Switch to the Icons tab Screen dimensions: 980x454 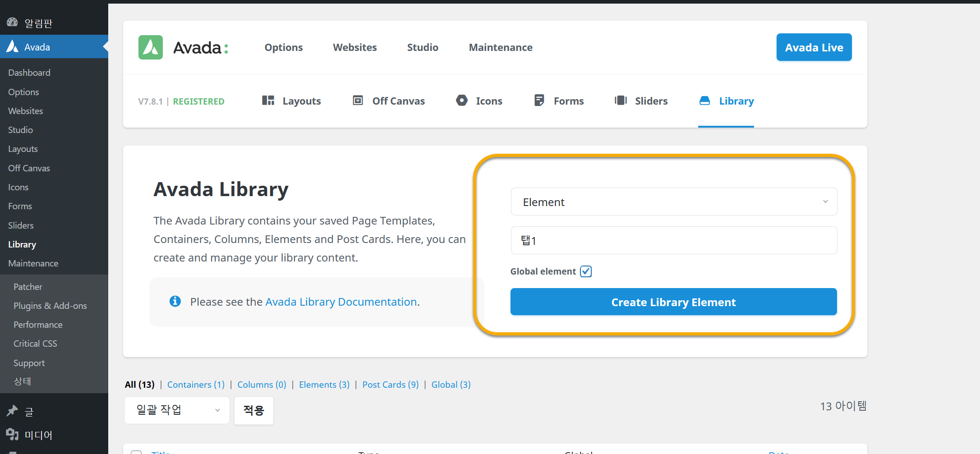point(479,101)
